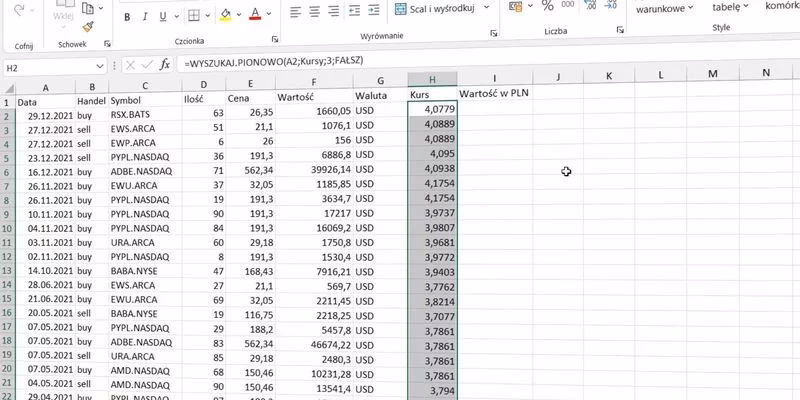Click the value cell 46674,22
This screenshot has width=800, height=400.
pos(314,345)
